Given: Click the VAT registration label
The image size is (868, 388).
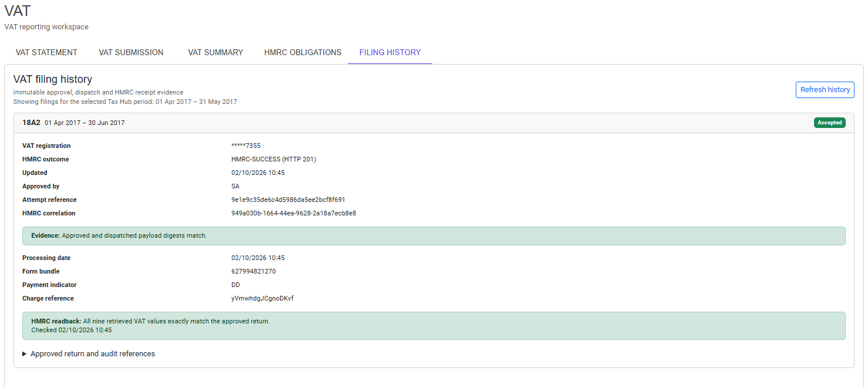Looking at the screenshot, I should 46,146.
